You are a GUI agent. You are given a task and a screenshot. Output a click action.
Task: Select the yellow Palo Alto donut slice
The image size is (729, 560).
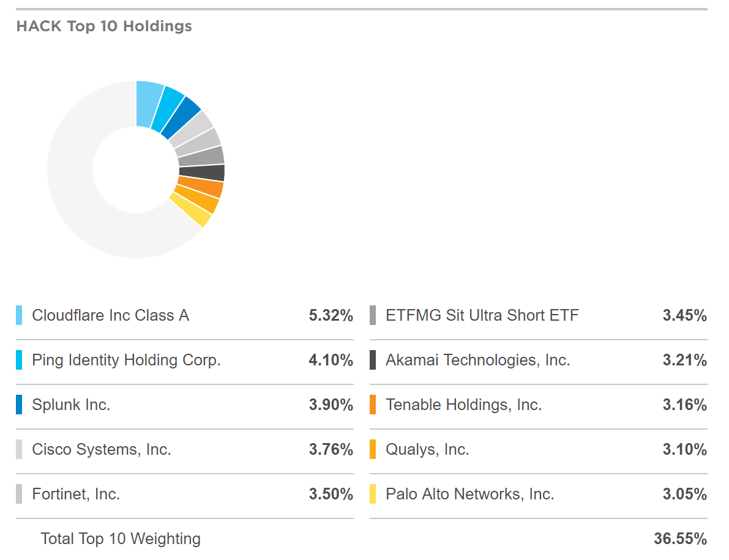(x=190, y=209)
